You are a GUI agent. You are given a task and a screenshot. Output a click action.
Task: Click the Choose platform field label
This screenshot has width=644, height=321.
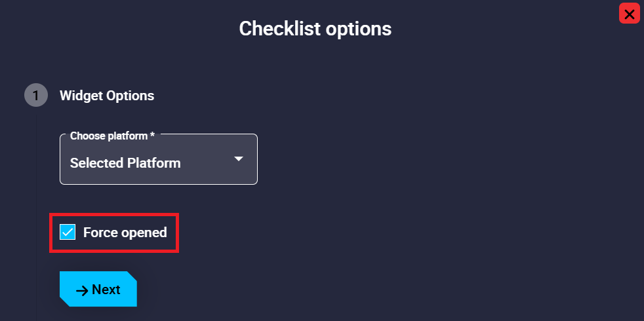(x=112, y=136)
